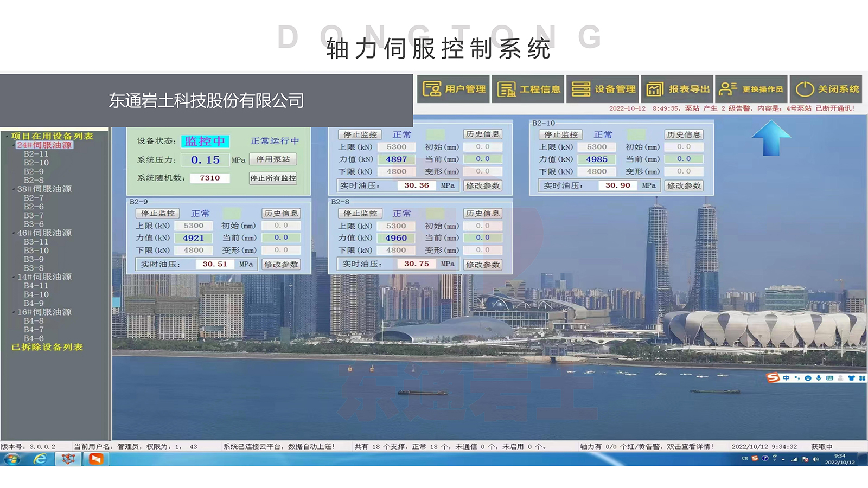Open 设备管理 device management icon
This screenshot has height=488, width=868.
click(x=581, y=89)
